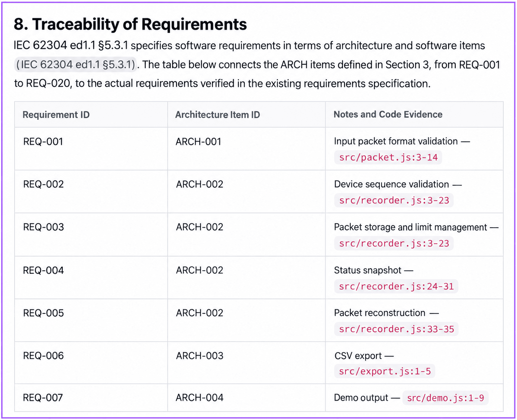Image resolution: width=517 pixels, height=420 pixels.
Task: Click src/recorder.js:3-23 in the REQ-003 row
Action: click(x=394, y=244)
